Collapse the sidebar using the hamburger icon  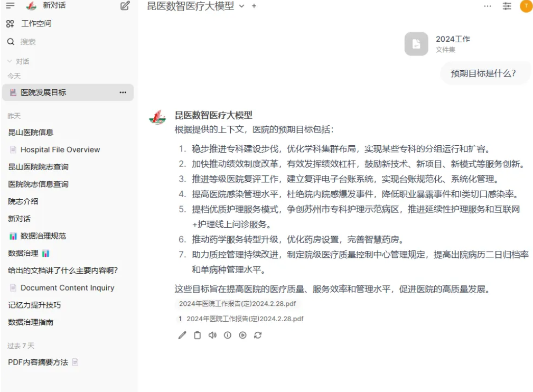[10, 6]
